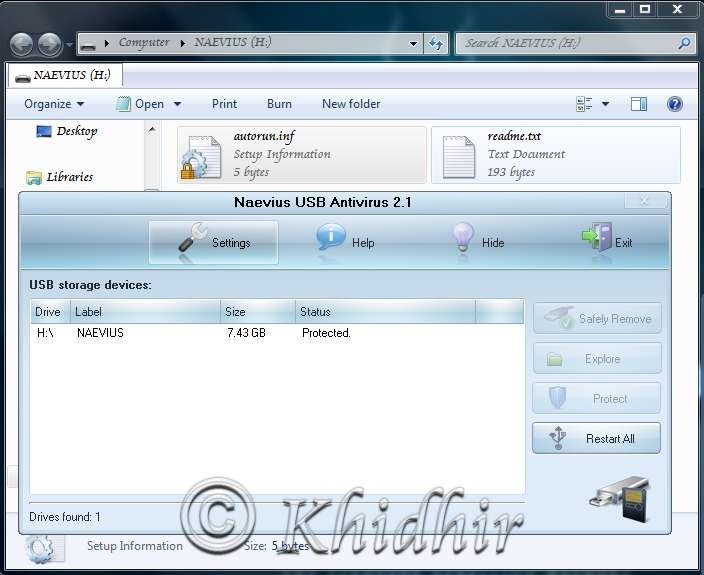Select Libraries in the navigation pane
Image resolution: width=704 pixels, height=575 pixels.
tap(69, 177)
